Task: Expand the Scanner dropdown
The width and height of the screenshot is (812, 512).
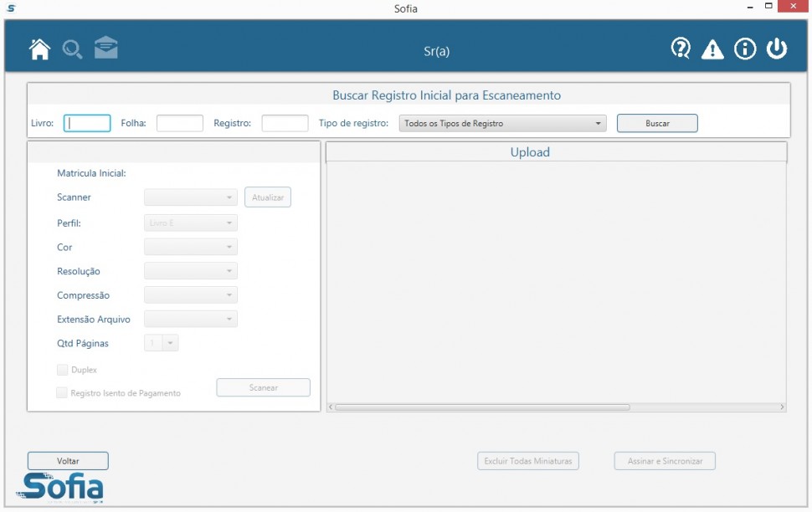Action: coord(191,198)
